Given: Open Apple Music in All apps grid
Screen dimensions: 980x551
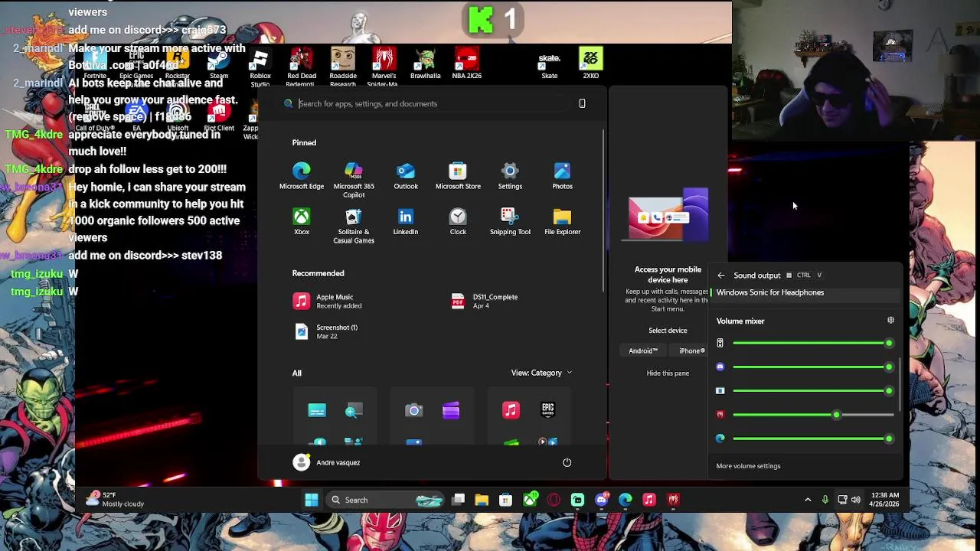Looking at the screenshot, I should (x=511, y=411).
